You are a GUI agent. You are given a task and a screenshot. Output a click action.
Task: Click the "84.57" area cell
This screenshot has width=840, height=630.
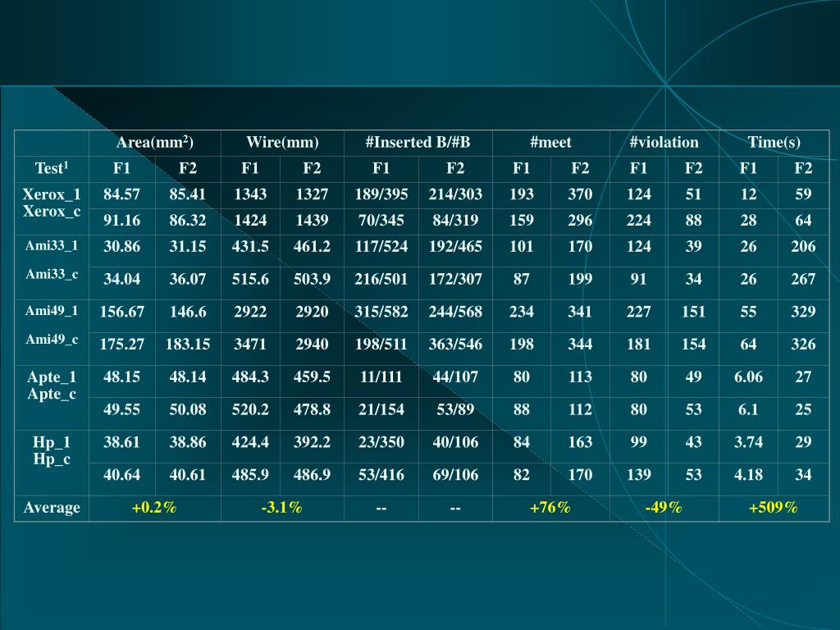122,194
